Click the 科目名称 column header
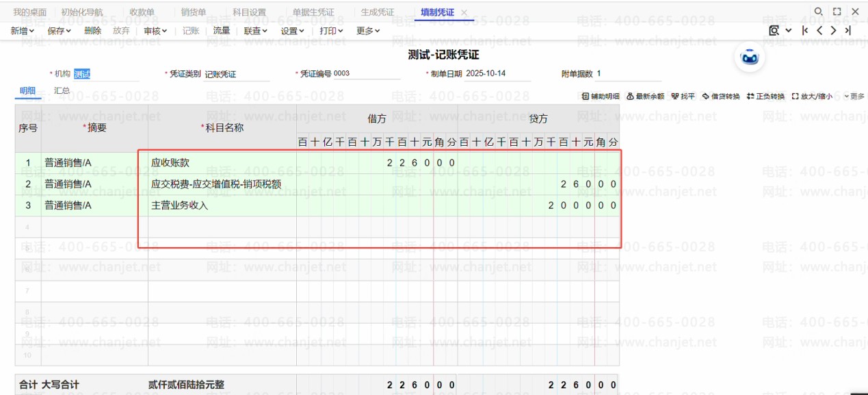 (222, 127)
